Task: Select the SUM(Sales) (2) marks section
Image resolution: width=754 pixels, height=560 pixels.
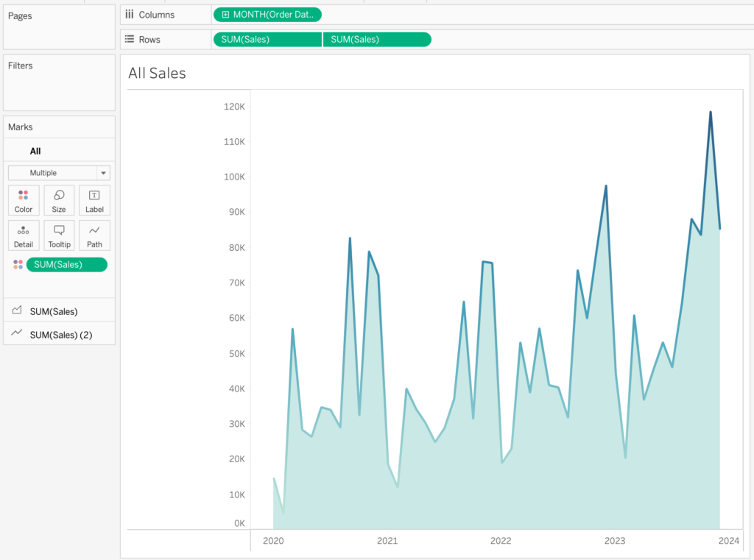Action: 60,335
